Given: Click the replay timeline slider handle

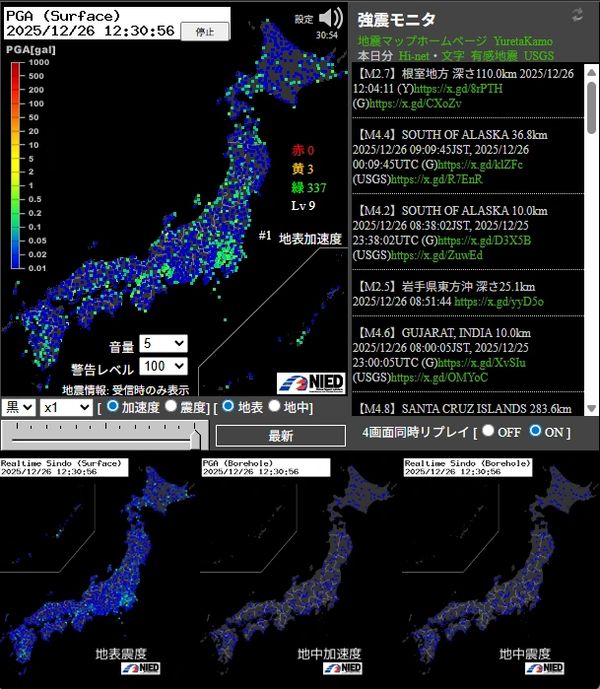Looking at the screenshot, I should click(196, 434).
